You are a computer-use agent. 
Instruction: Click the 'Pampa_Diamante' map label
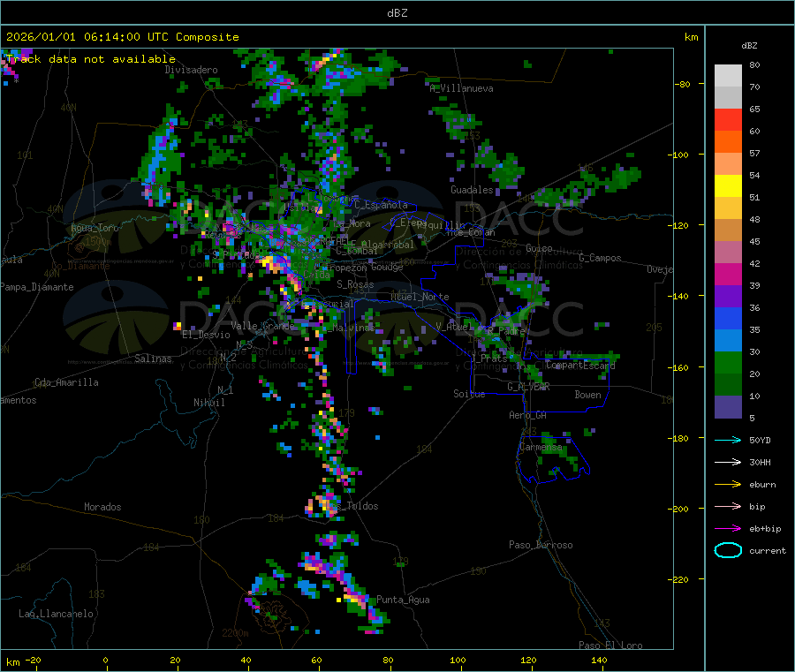37,287
